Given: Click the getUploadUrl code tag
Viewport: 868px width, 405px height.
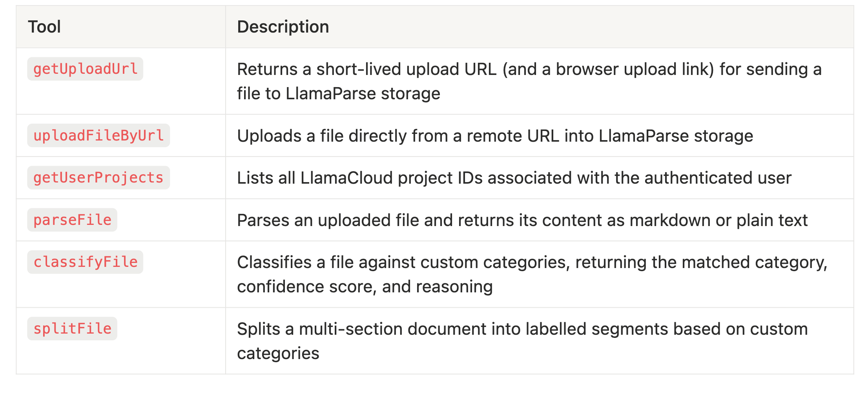Looking at the screenshot, I should click(85, 69).
